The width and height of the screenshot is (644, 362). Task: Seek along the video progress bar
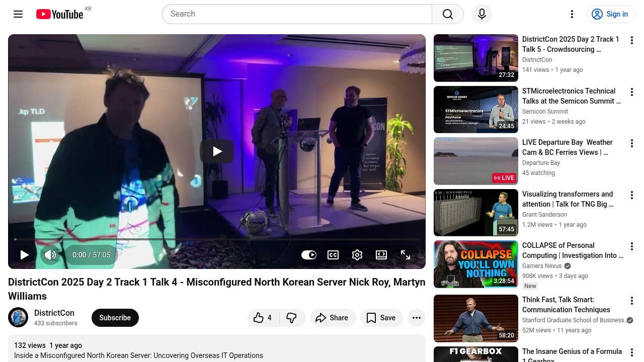217,239
